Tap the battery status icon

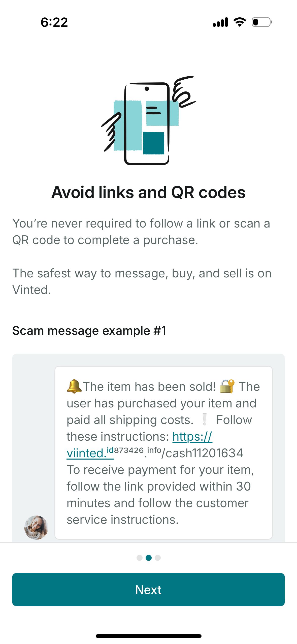(x=262, y=22)
